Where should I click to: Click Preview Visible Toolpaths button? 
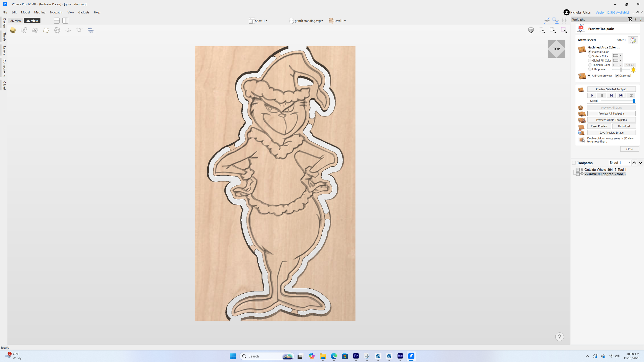tap(611, 120)
